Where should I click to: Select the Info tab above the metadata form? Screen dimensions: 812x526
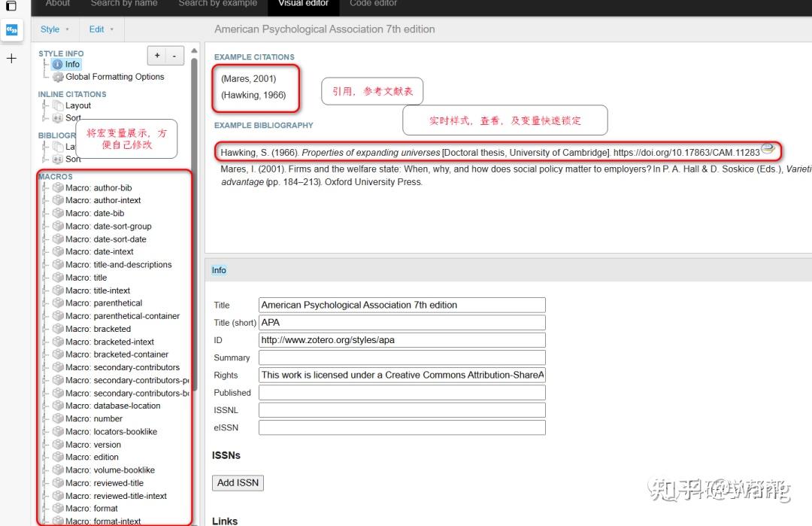219,270
